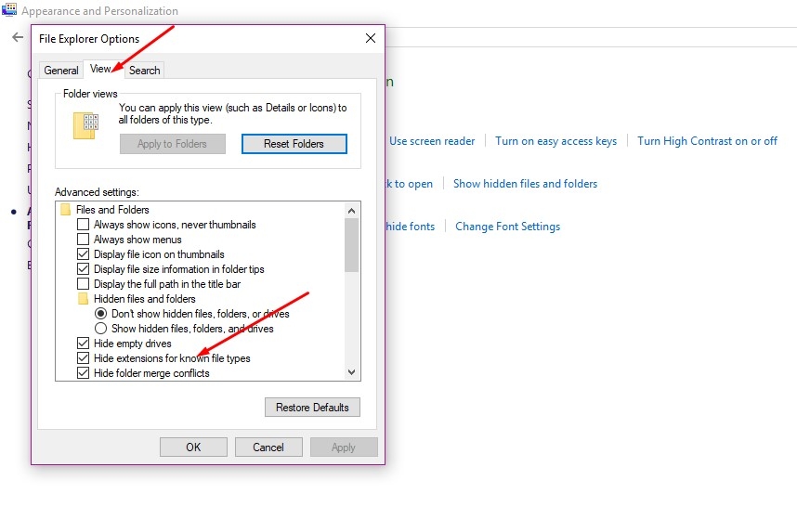The height and width of the screenshot is (532, 797).
Task: Click the Files and Folders tree item
Action: pyautogui.click(x=112, y=209)
